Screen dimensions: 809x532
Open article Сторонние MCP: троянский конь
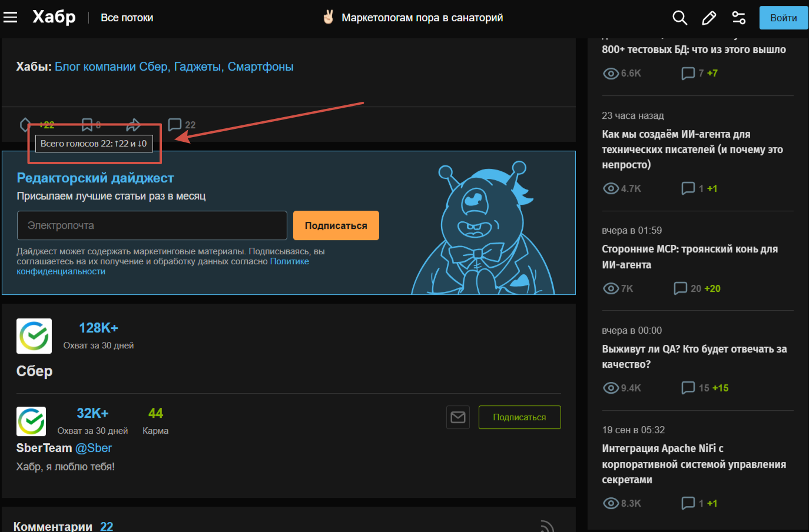click(690, 257)
